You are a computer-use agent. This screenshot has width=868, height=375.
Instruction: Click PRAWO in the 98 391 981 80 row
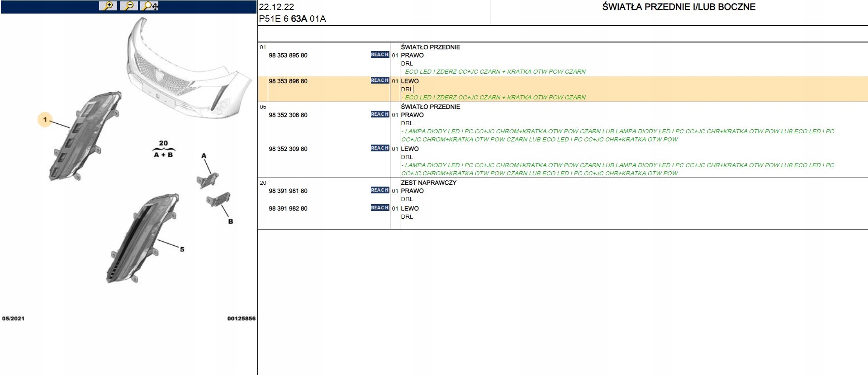(x=412, y=191)
